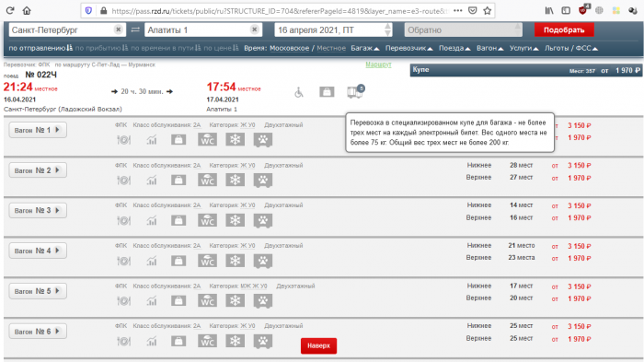Expand Вагон № 3 details
644x362 pixels.
[38, 210]
